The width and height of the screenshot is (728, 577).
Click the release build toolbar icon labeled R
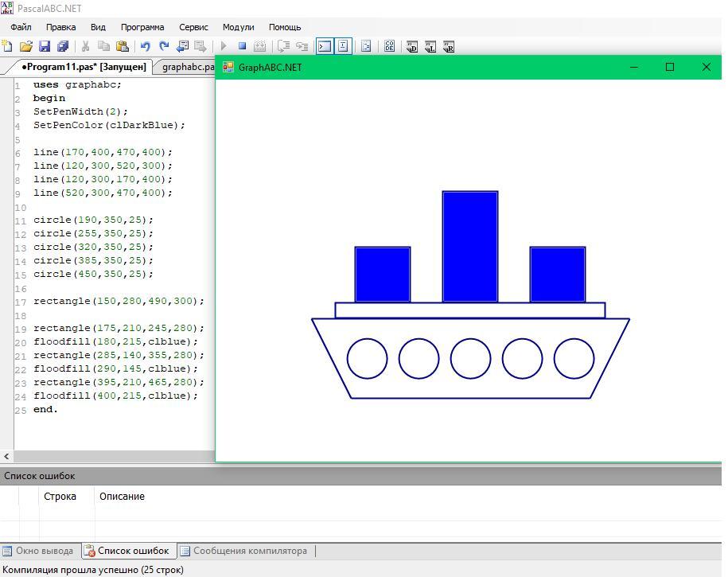pos(449,46)
